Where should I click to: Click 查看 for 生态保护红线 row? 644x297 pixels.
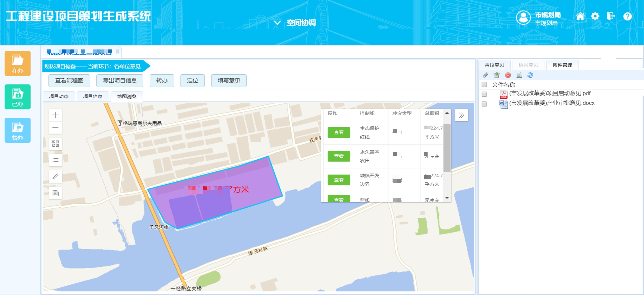pos(339,133)
